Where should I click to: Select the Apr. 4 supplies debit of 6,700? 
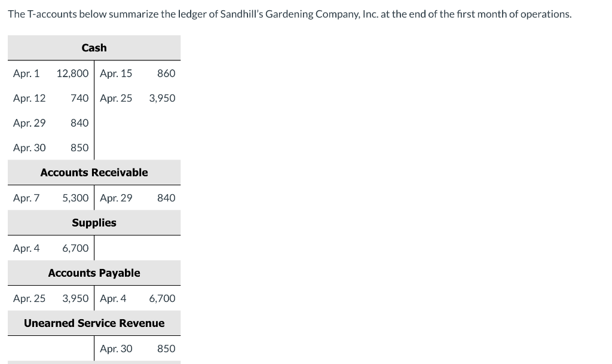(75, 248)
